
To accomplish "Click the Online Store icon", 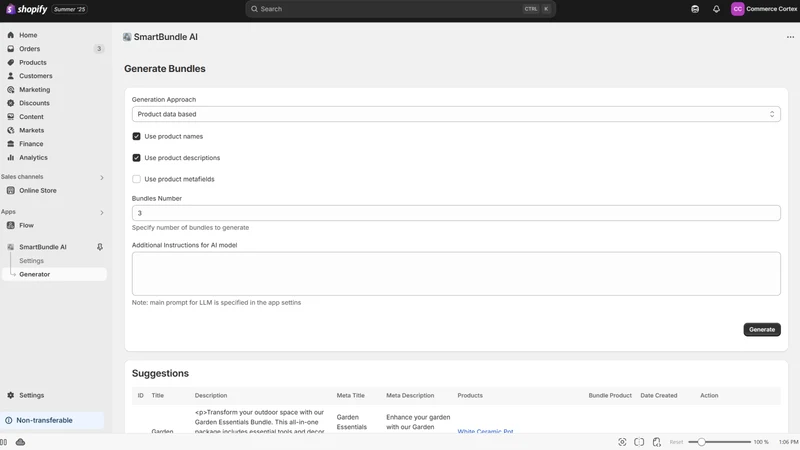I will [x=11, y=190].
